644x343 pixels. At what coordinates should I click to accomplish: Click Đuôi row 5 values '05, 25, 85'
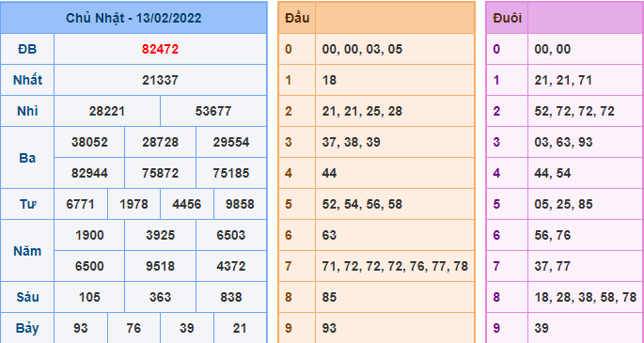(x=563, y=204)
